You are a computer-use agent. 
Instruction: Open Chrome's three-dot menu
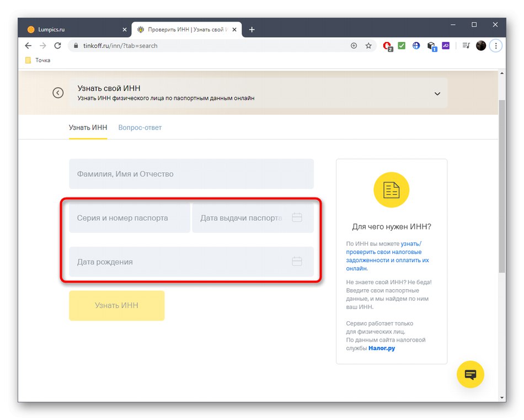[x=496, y=46]
